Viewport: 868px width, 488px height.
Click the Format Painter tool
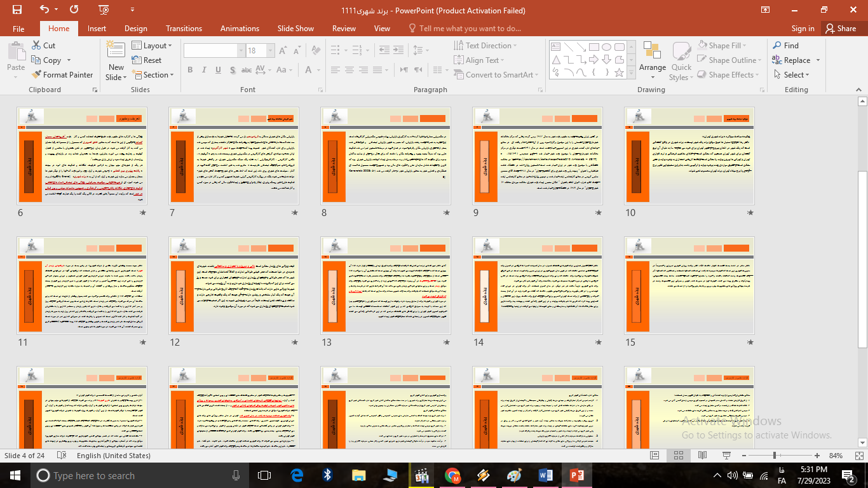tap(62, 74)
